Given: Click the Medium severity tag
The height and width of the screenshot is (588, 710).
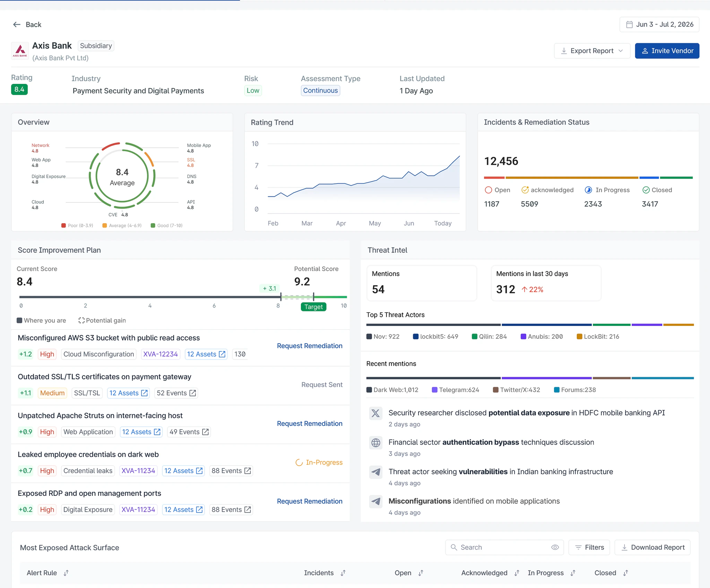Looking at the screenshot, I should [52, 393].
